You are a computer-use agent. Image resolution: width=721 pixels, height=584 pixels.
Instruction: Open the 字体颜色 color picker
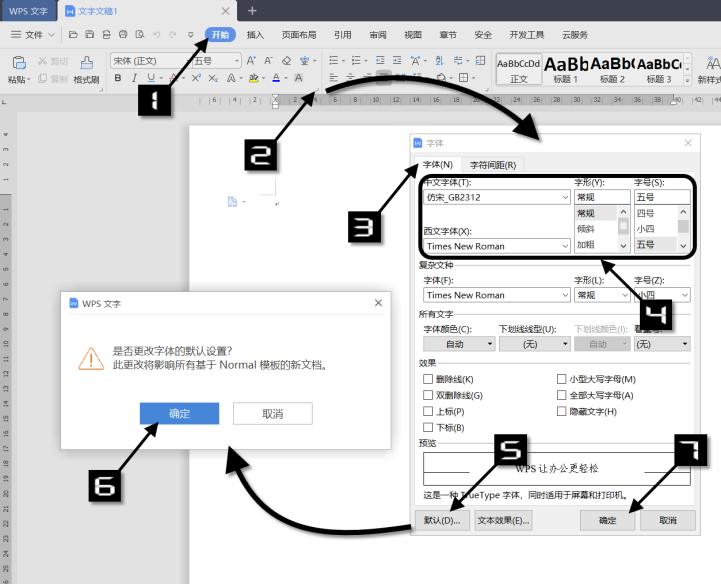(x=459, y=344)
